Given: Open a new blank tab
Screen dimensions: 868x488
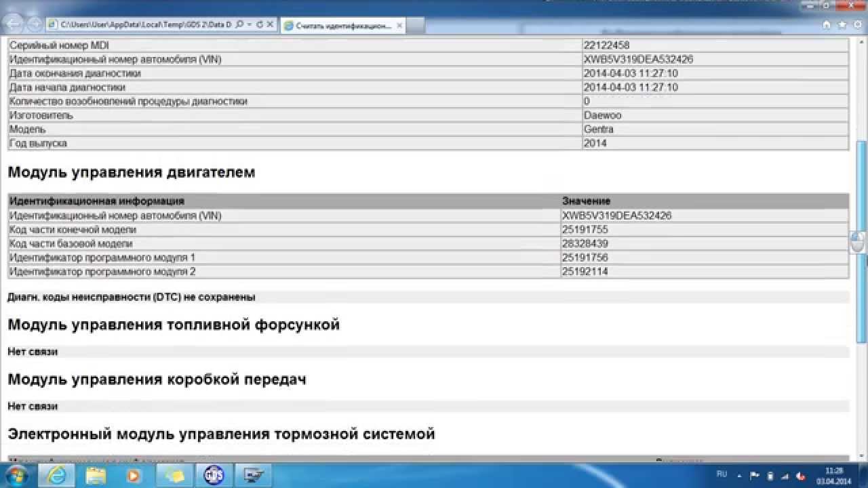Looking at the screenshot, I should pos(416,26).
